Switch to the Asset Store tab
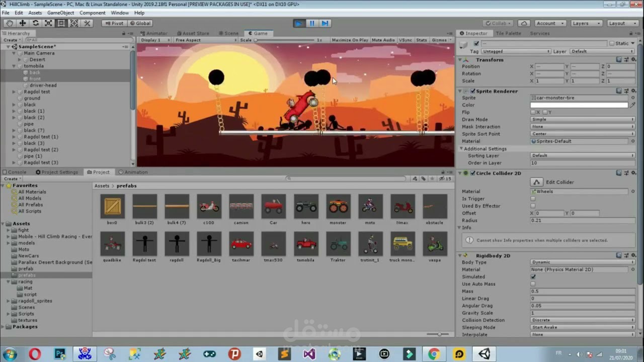Image resolution: width=644 pixels, height=362 pixels. pos(192,33)
